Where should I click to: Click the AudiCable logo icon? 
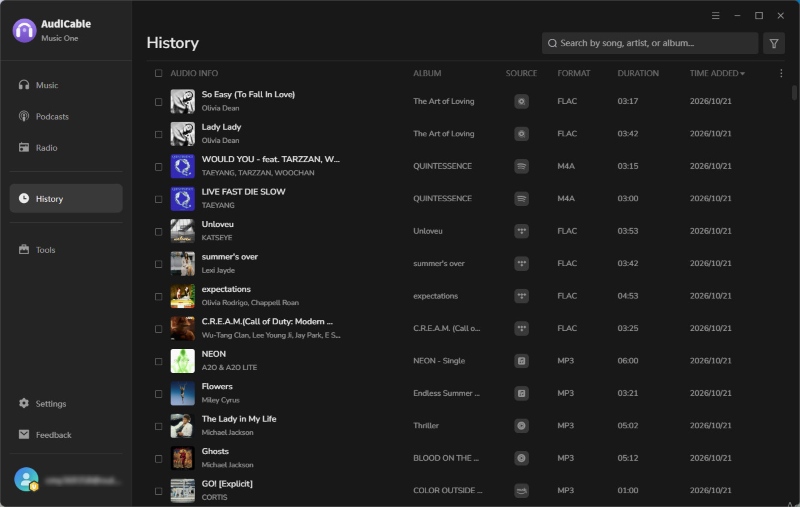point(24,30)
